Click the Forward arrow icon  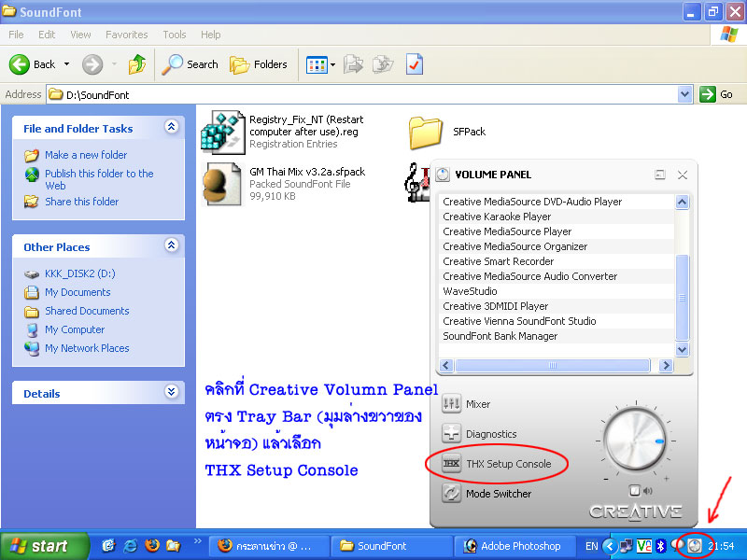pyautogui.click(x=92, y=64)
